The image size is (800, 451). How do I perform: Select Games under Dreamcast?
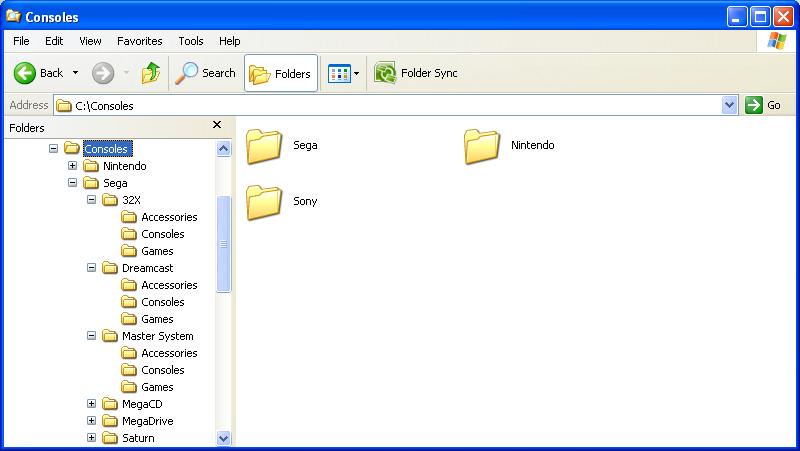[x=157, y=319]
